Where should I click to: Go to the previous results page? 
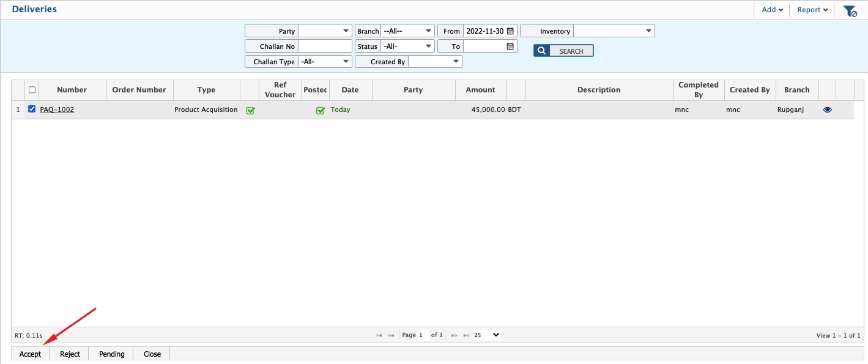point(391,335)
